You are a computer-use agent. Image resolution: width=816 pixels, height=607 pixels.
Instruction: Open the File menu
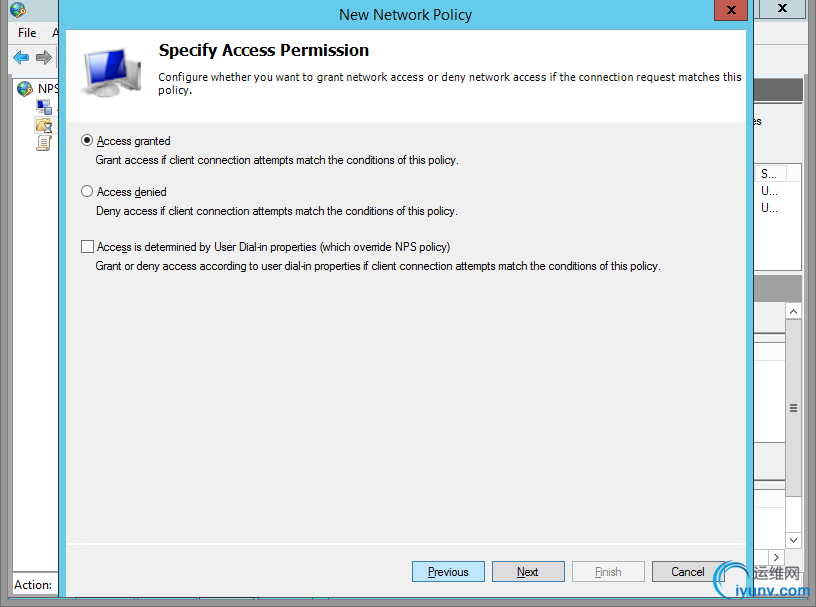coord(27,33)
